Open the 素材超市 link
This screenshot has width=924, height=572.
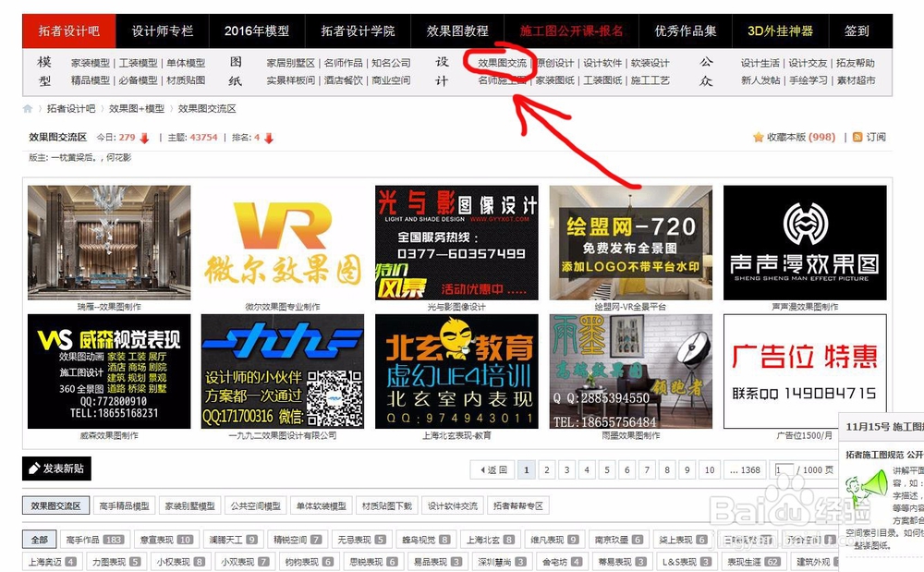856,82
